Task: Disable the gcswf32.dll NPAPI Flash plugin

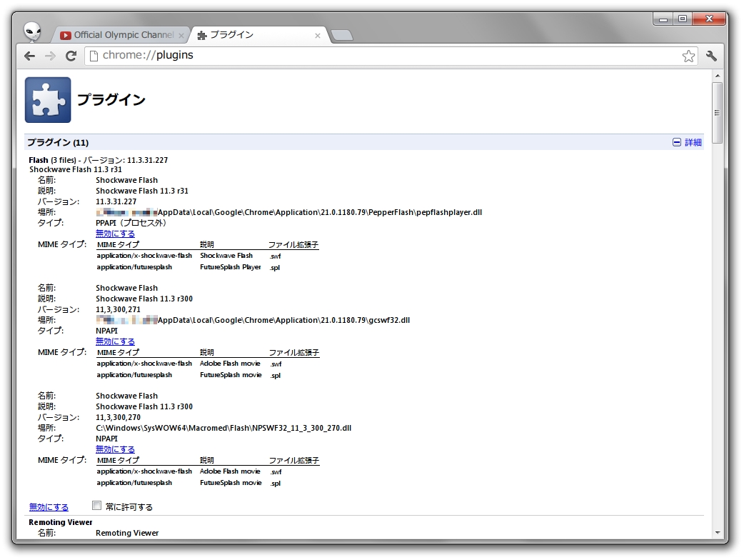Action: tap(115, 341)
